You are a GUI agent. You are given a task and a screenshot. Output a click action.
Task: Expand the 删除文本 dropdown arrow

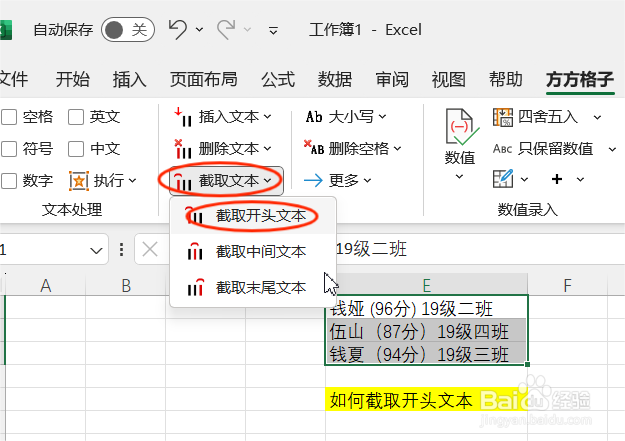[x=267, y=148]
